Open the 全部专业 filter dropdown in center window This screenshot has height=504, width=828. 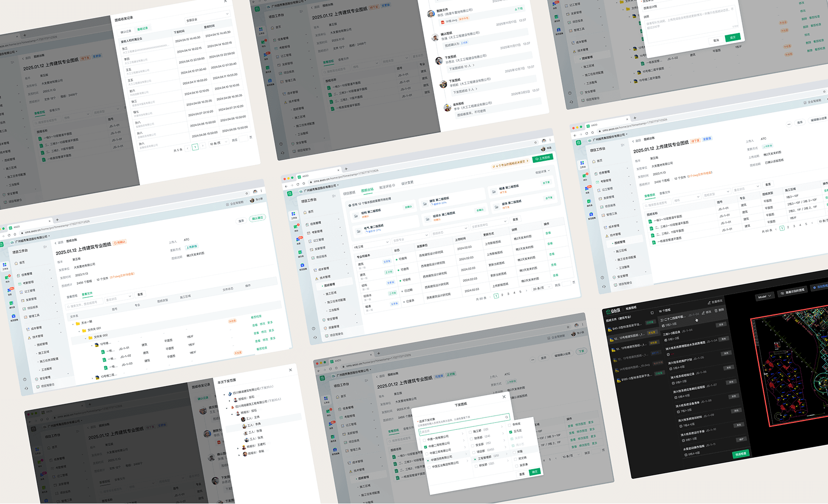[x=411, y=238]
